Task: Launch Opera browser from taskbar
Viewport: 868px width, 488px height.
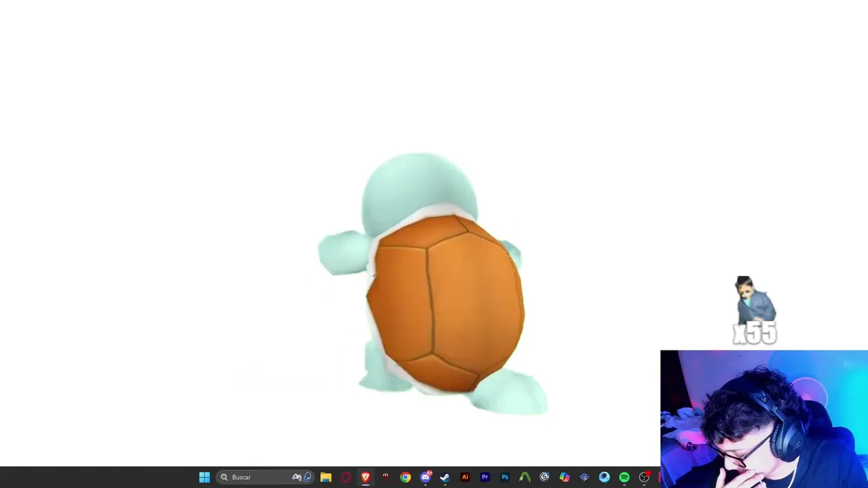Action: click(346, 477)
